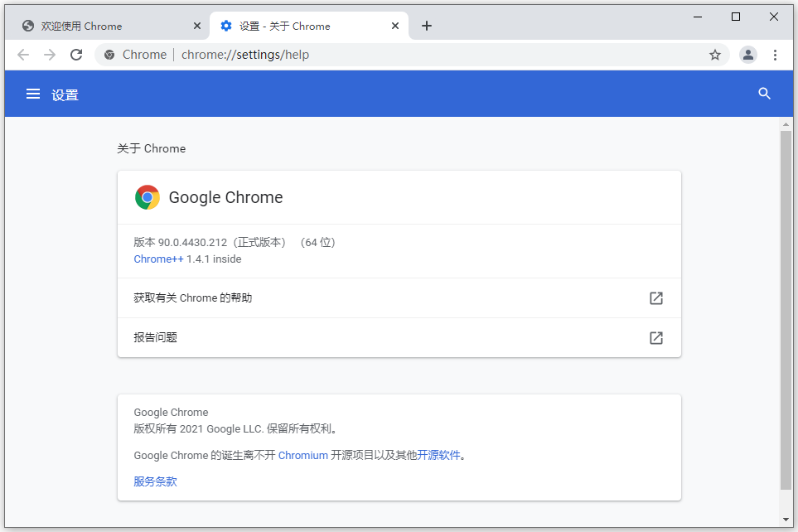Screen dimensions: 798x532
Task: Click the version text 90.0.4430.212
Action: point(192,242)
